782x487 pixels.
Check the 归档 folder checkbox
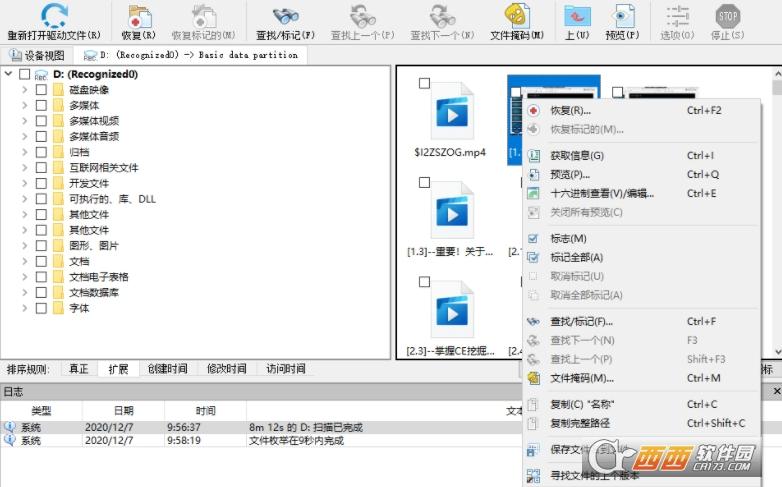41,152
